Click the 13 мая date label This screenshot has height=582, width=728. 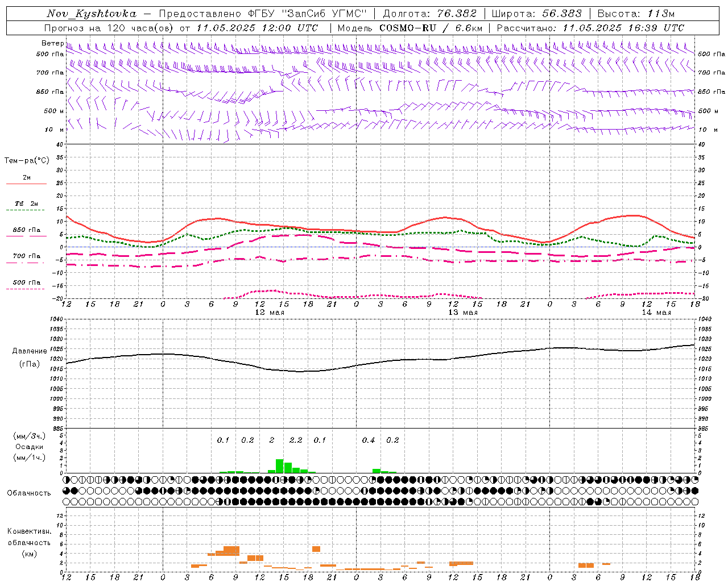[x=463, y=313]
